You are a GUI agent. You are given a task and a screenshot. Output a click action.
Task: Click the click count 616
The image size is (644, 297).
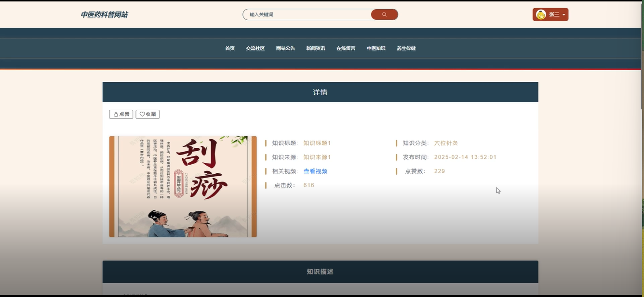[309, 185]
